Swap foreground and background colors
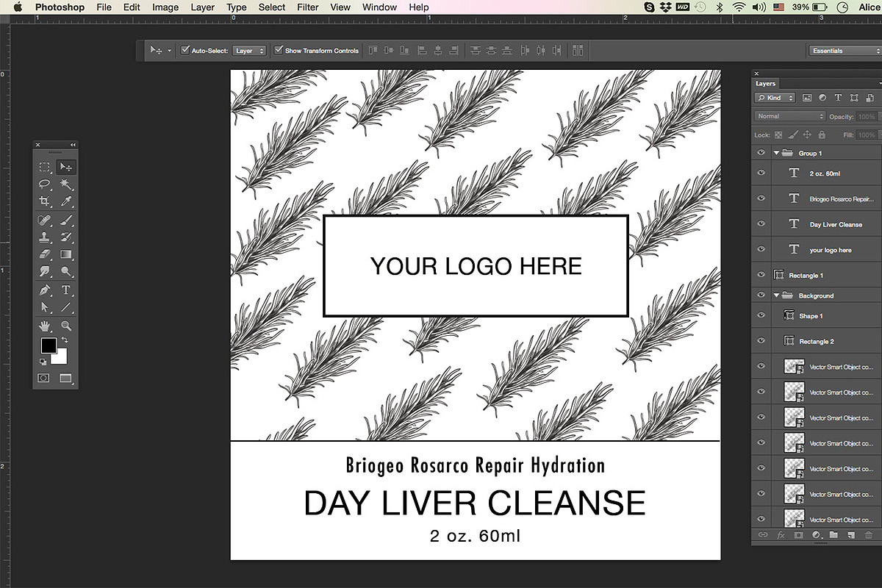The image size is (882, 588). (65, 340)
